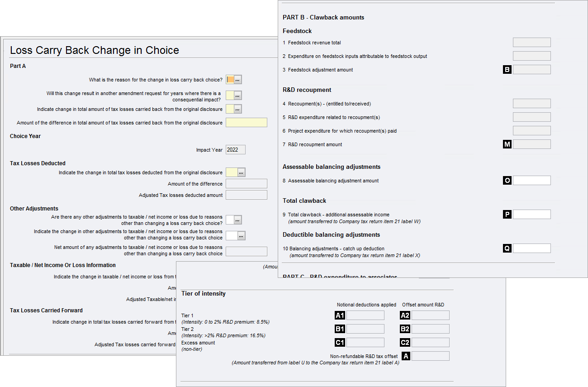Click the Non-refundable R&D tax offset field A
The height and width of the screenshot is (387, 588).
click(431, 356)
